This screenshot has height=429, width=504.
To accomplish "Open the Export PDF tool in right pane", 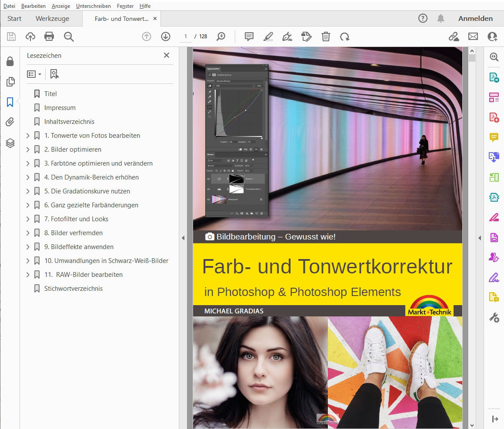I will pyautogui.click(x=494, y=77).
